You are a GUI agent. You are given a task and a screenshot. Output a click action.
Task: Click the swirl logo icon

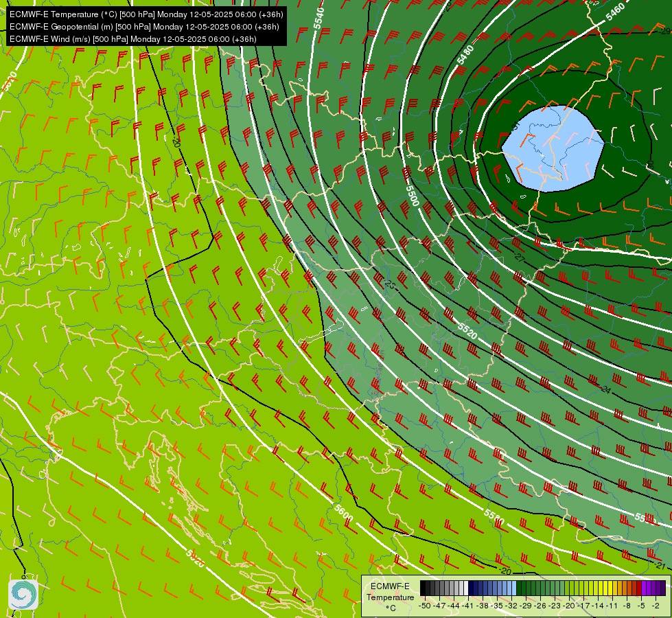pos(23,595)
